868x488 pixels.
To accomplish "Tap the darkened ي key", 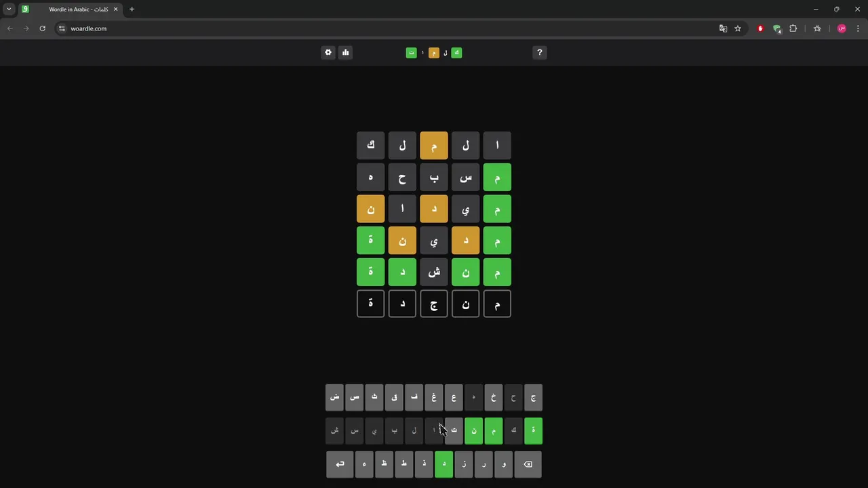I will (x=374, y=430).
